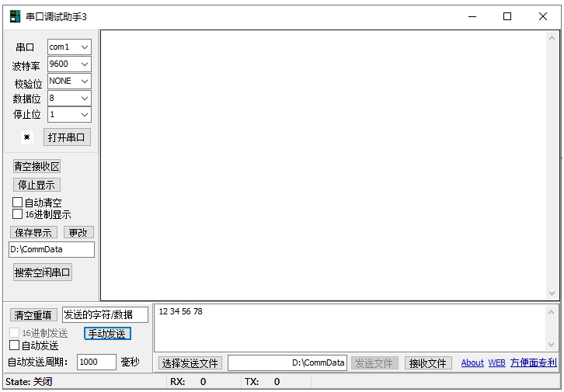Click the 停止显示 button

[37, 185]
